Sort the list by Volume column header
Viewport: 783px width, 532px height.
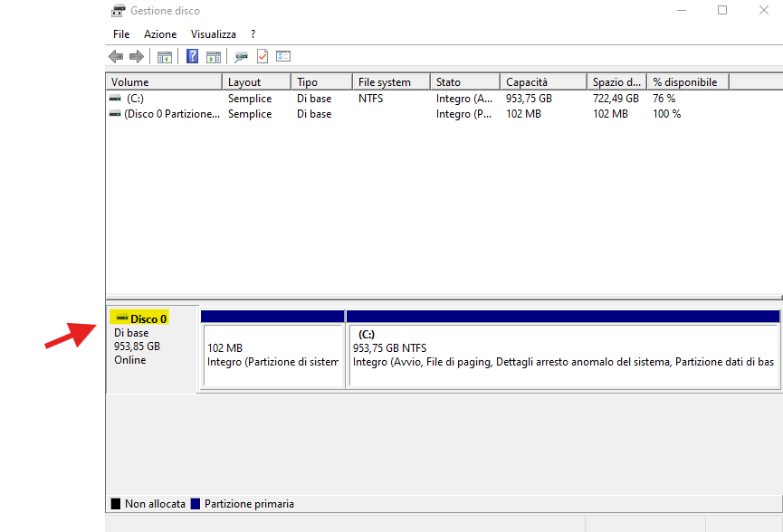coord(163,82)
